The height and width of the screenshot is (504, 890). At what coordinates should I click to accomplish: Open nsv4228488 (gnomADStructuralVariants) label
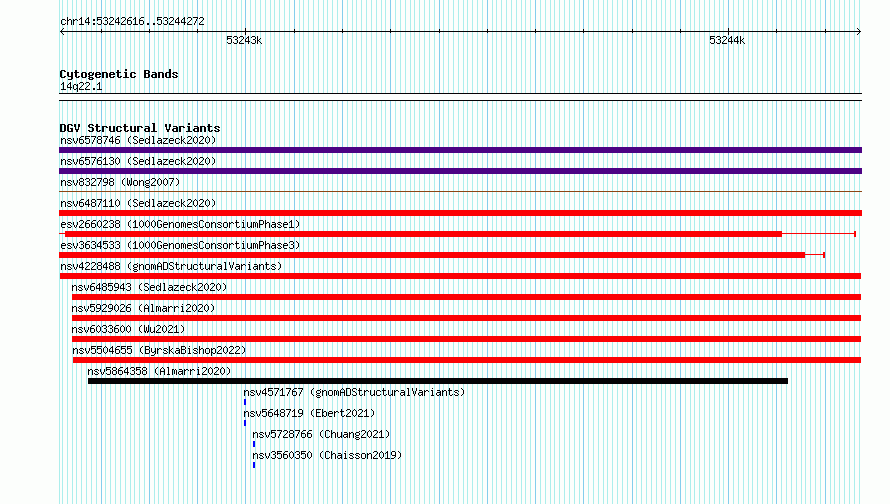click(171, 266)
